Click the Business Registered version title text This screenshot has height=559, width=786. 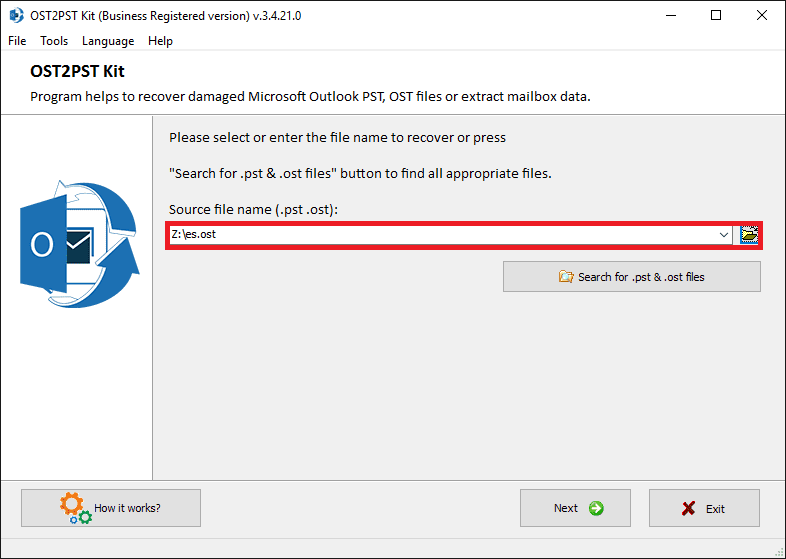(x=174, y=16)
